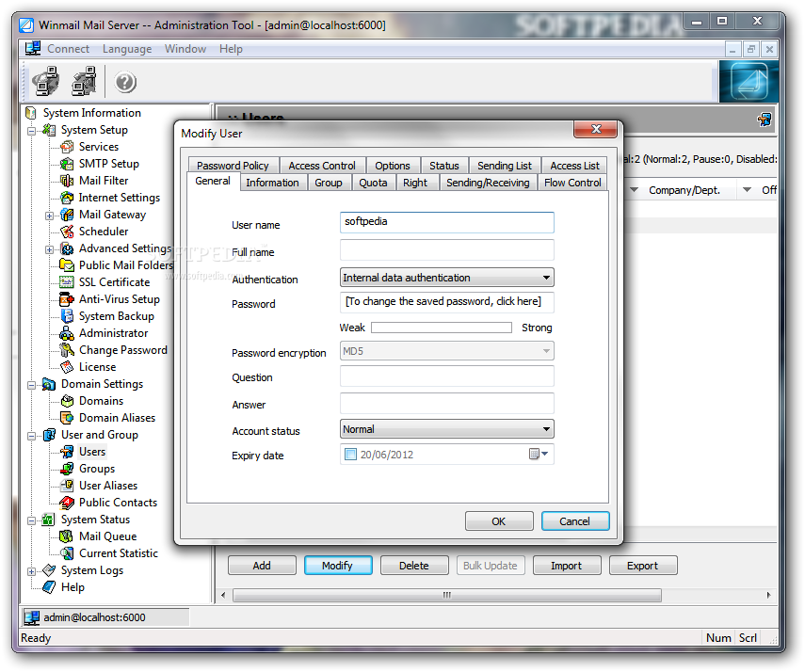Screen dimensions: 805x672
Task: Select the Domains icon
Action: pyautogui.click(x=67, y=402)
